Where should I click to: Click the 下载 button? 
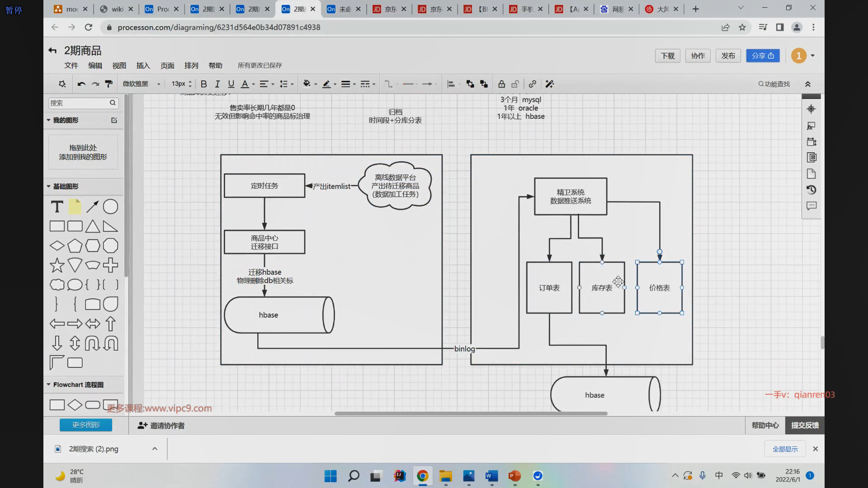point(667,56)
